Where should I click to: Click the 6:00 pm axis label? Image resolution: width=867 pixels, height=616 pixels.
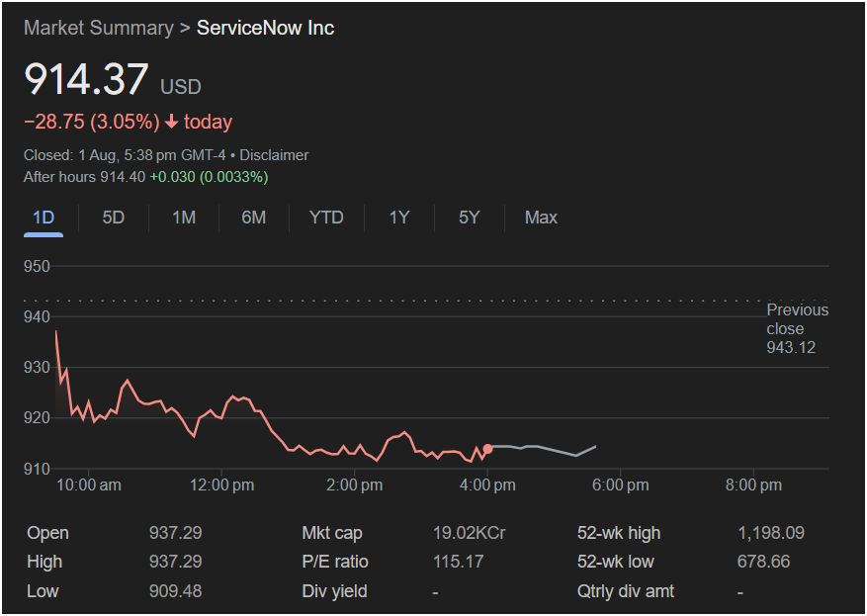(621, 485)
